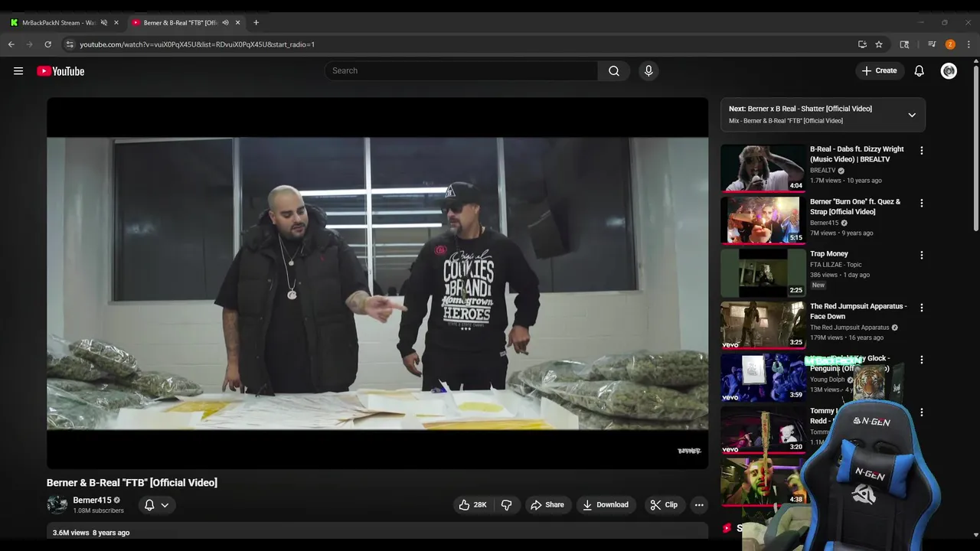980x551 pixels.
Task: Share the FTB video
Action: (x=547, y=505)
